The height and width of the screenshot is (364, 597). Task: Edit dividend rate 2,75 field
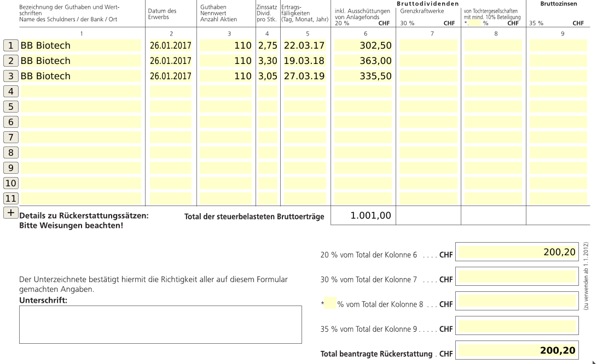coord(268,46)
